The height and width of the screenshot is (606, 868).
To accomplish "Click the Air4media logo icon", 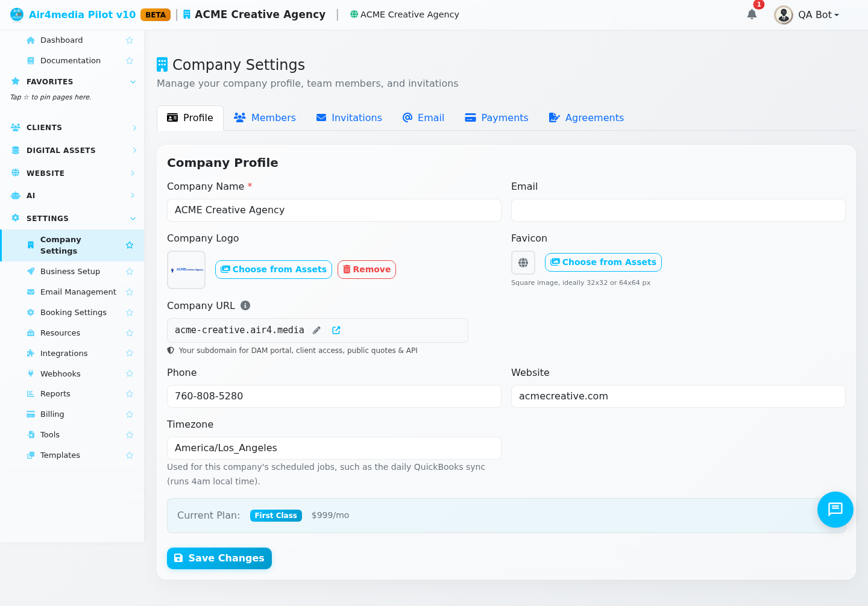I will pyautogui.click(x=17, y=14).
